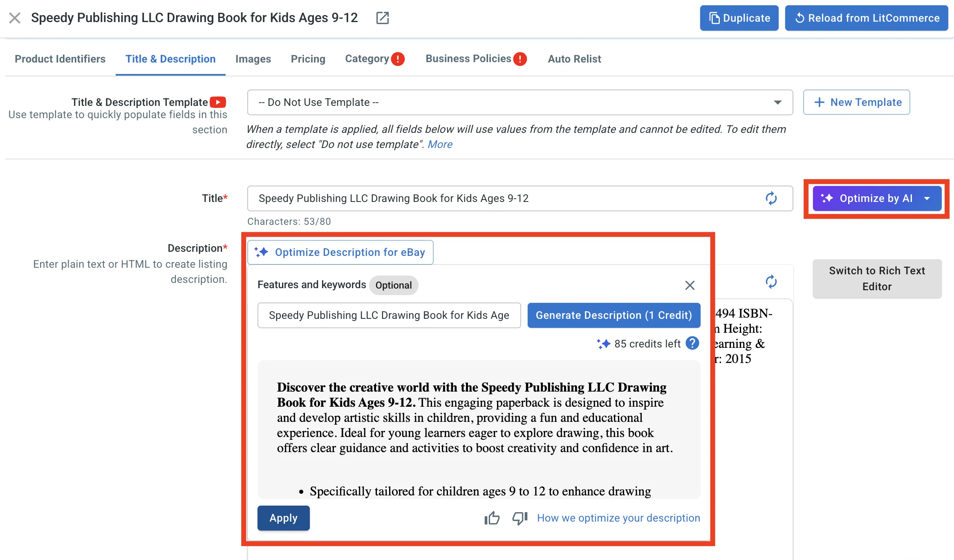Give thumbs up to the description

(x=492, y=518)
